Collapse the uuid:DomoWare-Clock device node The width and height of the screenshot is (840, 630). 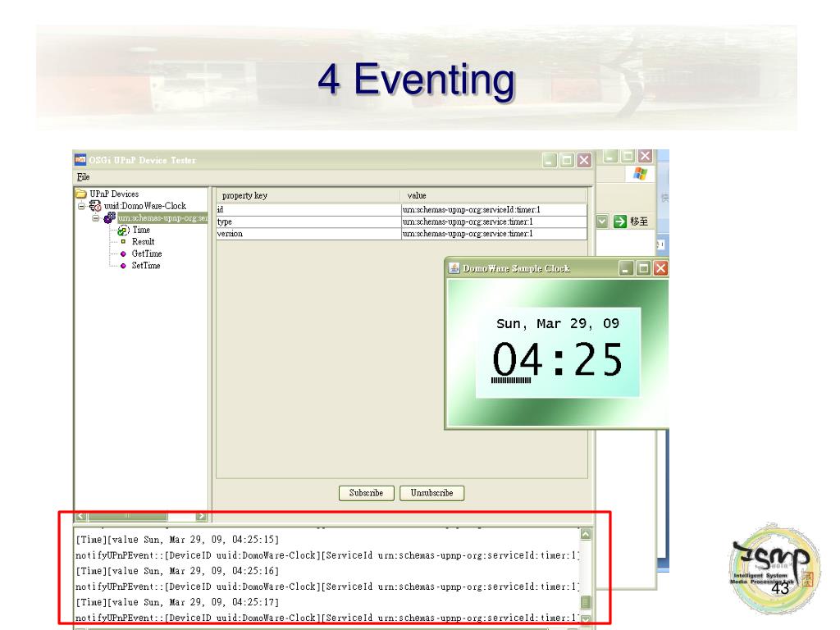point(81,206)
